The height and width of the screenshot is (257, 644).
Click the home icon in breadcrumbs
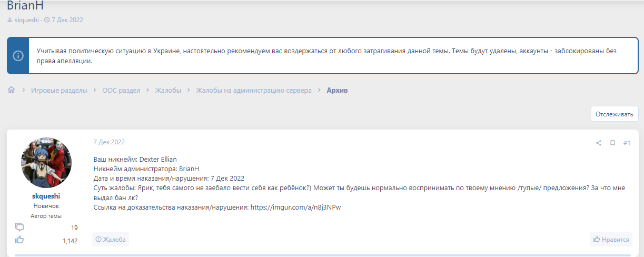(x=11, y=90)
